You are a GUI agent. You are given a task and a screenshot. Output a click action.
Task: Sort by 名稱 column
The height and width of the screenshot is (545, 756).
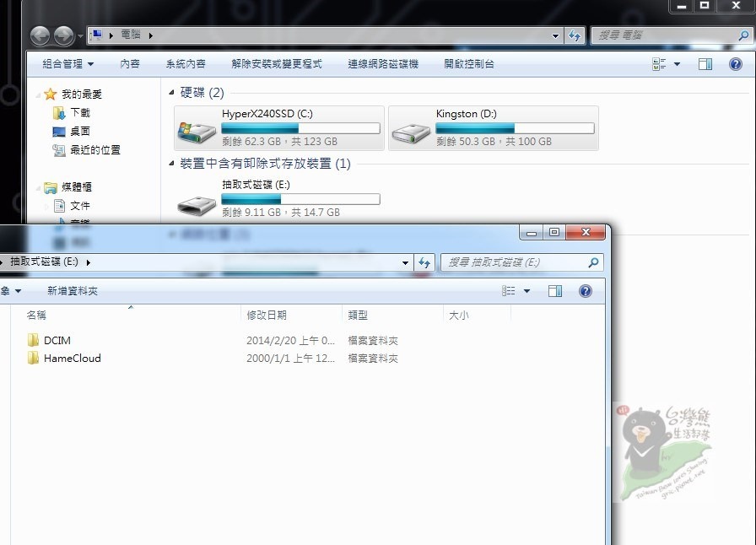pos(36,316)
